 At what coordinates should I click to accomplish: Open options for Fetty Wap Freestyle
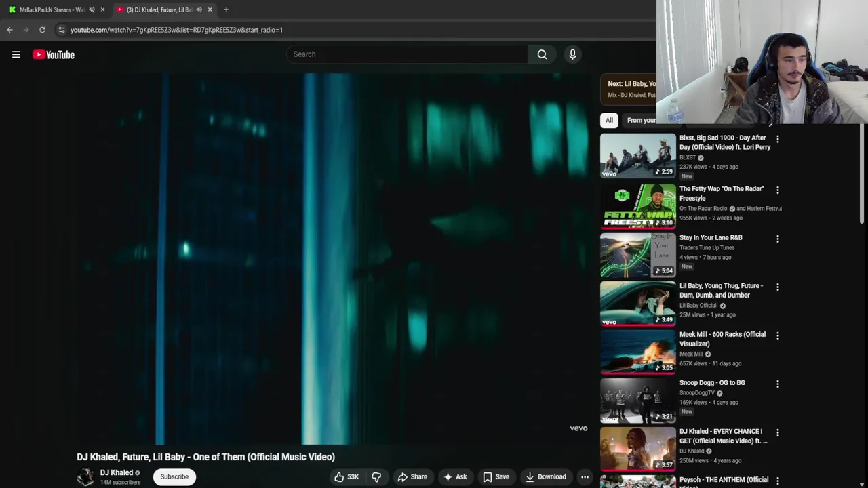pos(778,190)
